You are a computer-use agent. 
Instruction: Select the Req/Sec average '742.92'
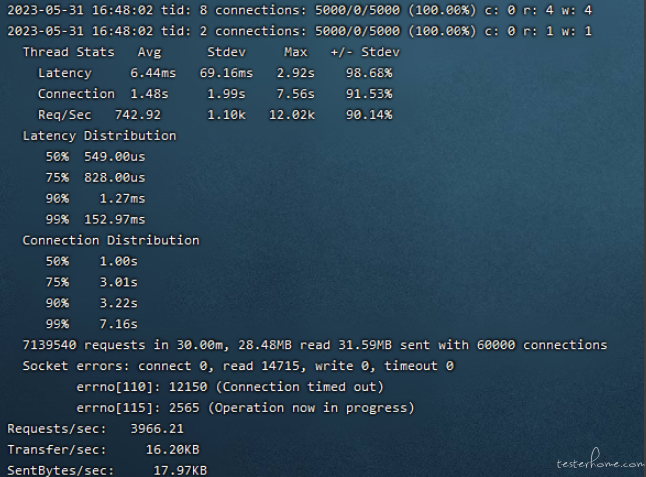coord(138,115)
